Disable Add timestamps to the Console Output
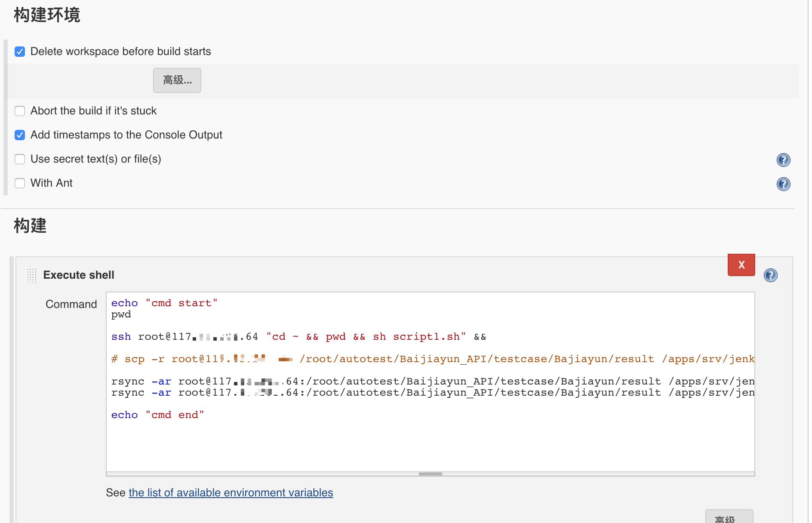 (x=20, y=135)
